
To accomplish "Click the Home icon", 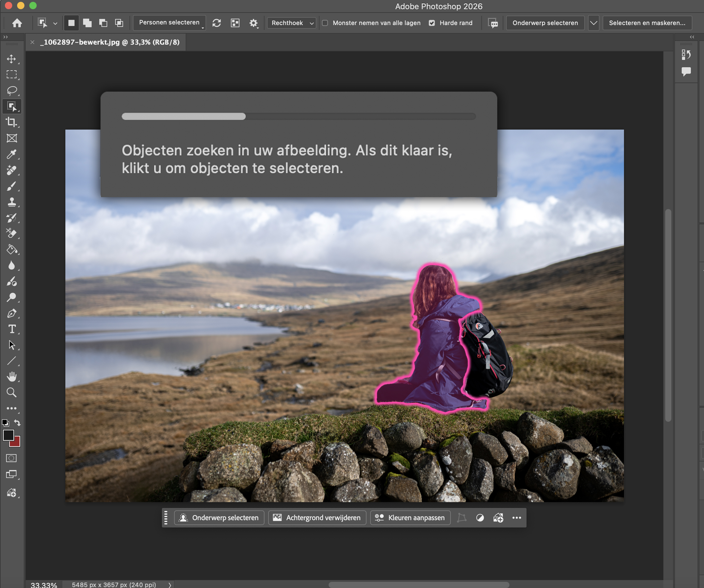I will [17, 23].
